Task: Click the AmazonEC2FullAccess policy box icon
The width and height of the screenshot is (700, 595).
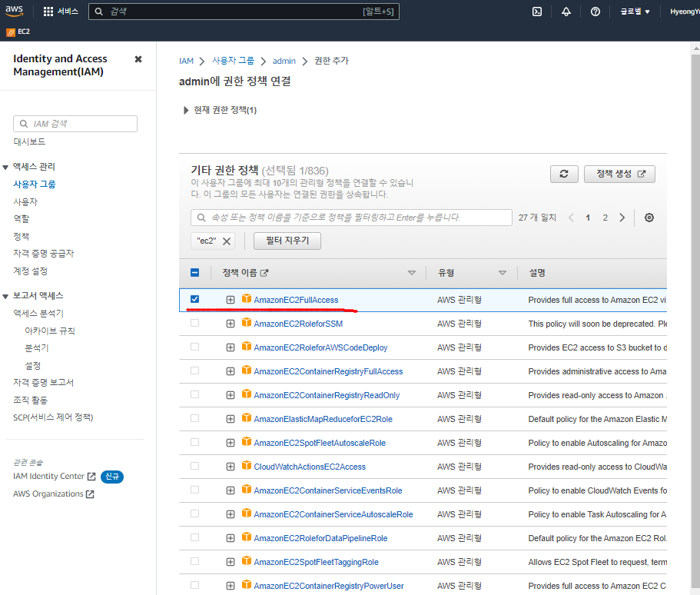Action: (247, 299)
